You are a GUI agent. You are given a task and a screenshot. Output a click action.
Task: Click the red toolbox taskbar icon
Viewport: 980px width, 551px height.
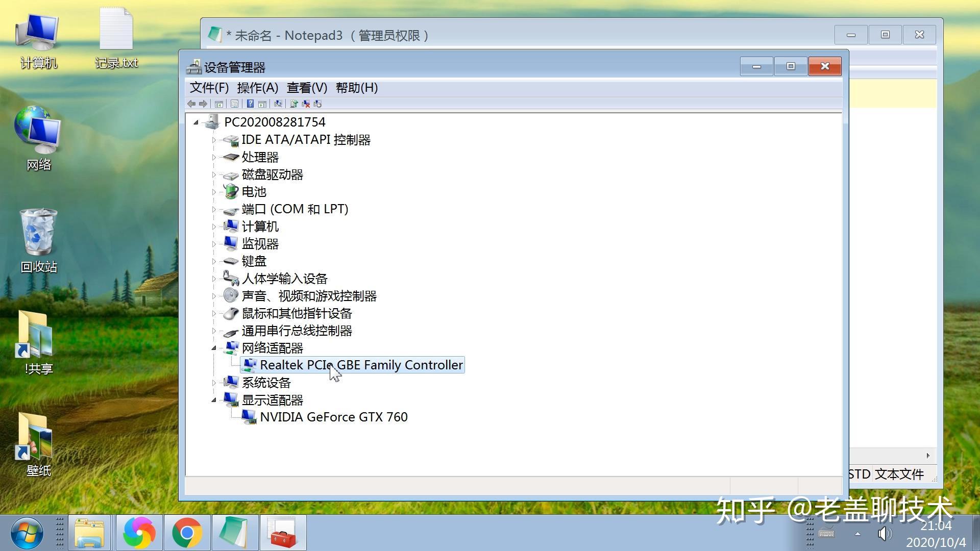point(283,533)
